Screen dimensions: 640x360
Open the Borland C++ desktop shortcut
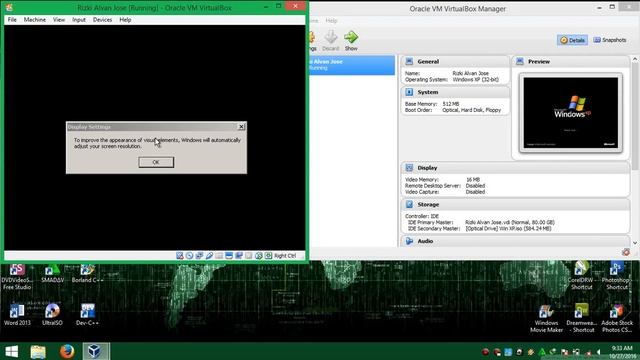coord(87,273)
